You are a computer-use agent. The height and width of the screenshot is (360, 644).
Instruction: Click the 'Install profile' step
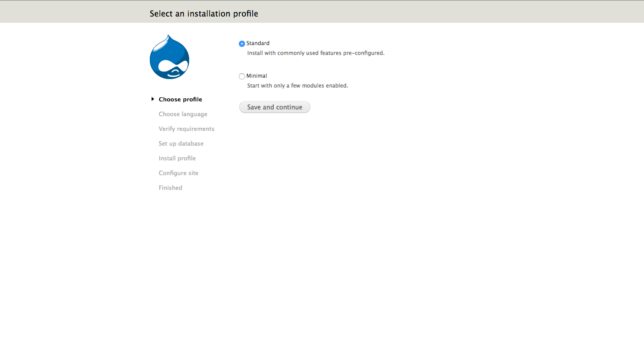(177, 159)
